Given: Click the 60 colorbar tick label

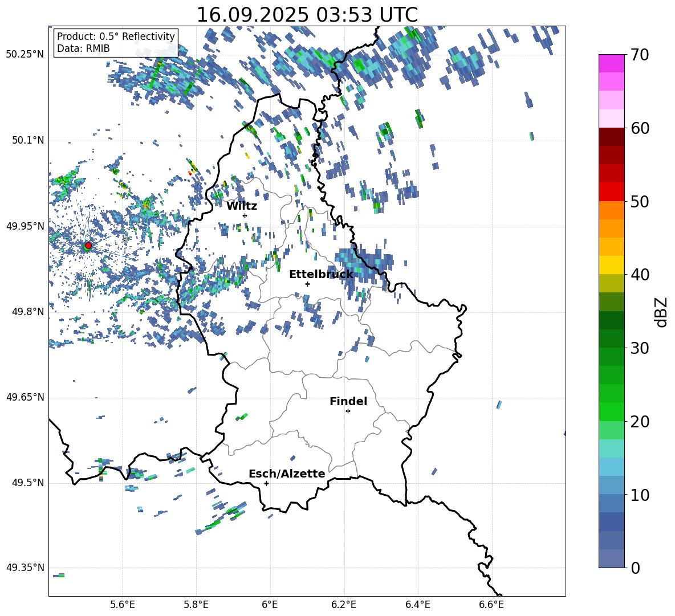Looking at the screenshot, I should tap(640, 128).
